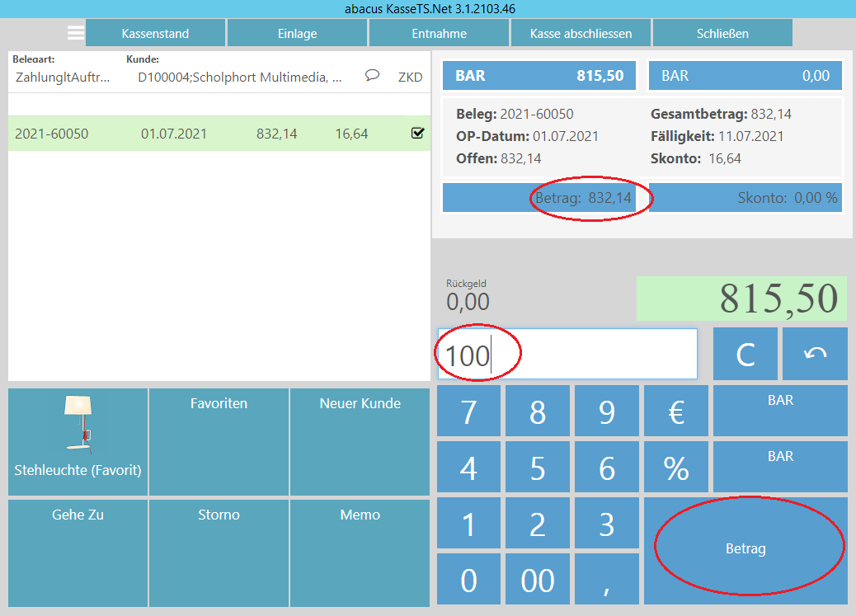Image resolution: width=856 pixels, height=616 pixels.
Task: Click the Neuer Kunde button
Action: (360, 442)
